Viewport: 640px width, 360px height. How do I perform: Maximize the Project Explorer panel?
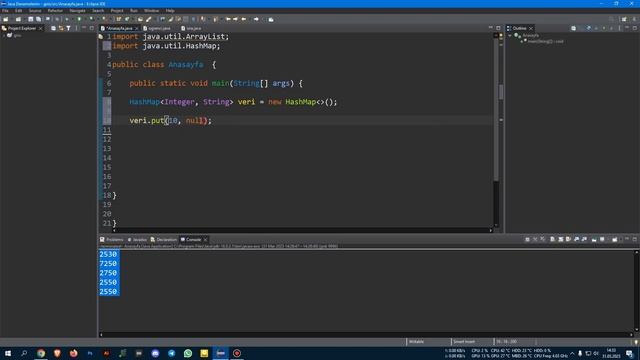[91, 28]
